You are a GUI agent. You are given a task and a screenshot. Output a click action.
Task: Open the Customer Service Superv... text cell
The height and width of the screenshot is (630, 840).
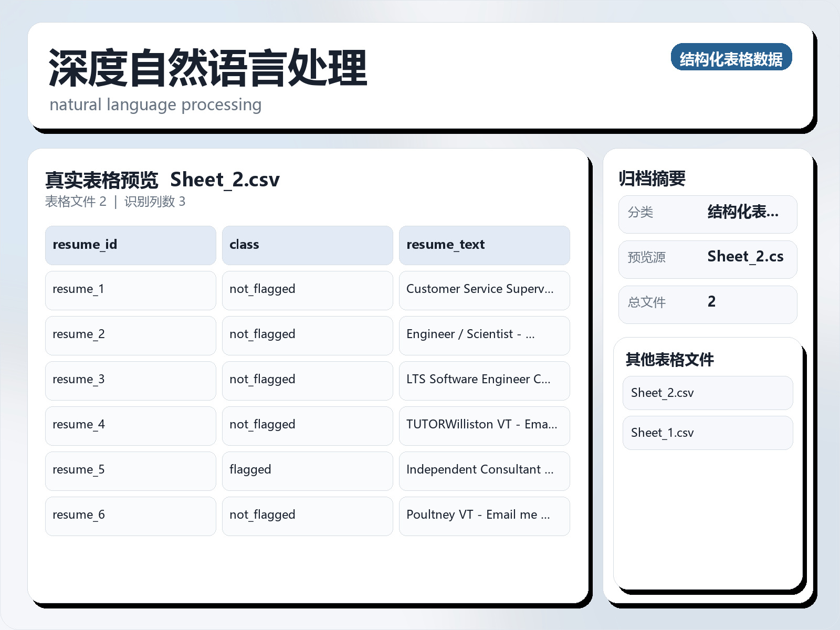point(484,290)
